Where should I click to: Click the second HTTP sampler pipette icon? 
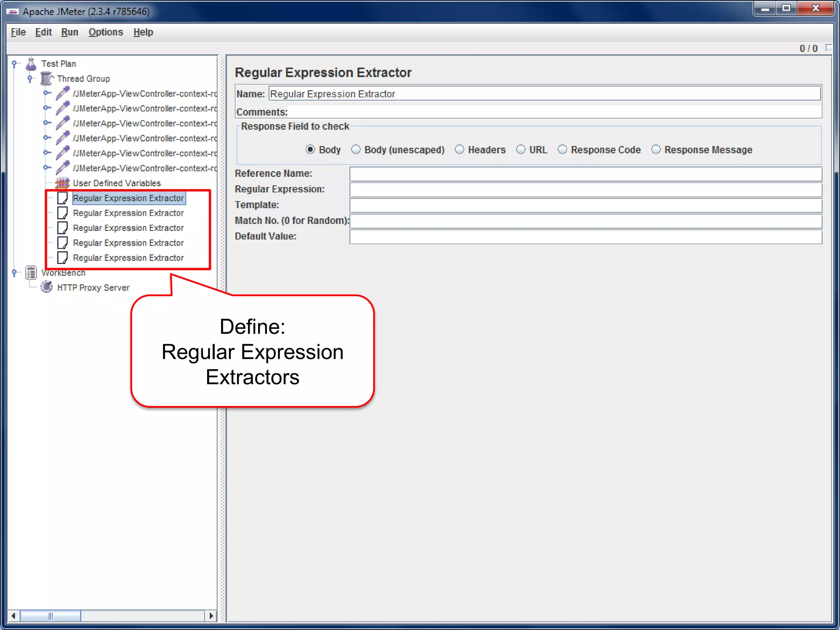tap(63, 108)
